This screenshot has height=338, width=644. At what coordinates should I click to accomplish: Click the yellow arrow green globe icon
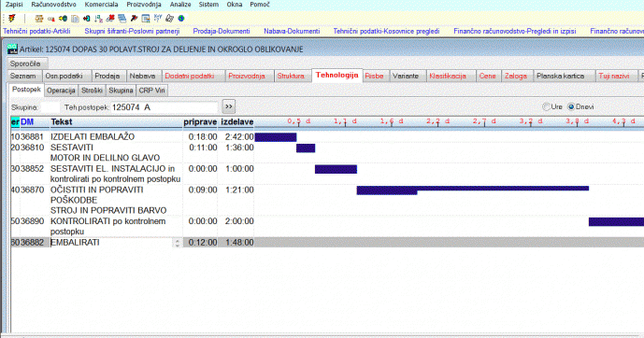point(63,19)
